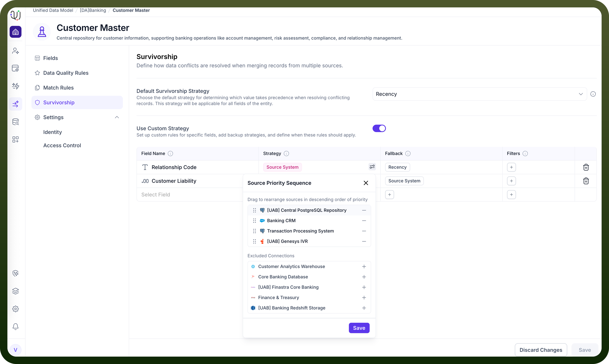The image size is (609, 364).
Task: Collapse the Settings section chevron
Action: [x=117, y=117]
